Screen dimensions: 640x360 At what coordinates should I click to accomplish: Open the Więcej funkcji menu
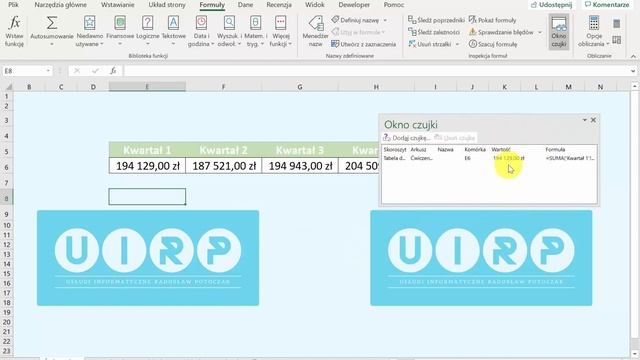(281, 31)
